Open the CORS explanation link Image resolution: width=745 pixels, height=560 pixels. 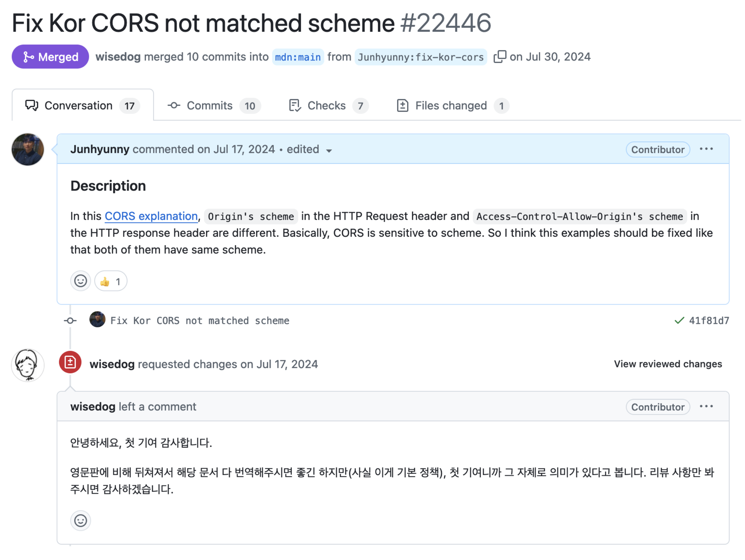click(151, 216)
